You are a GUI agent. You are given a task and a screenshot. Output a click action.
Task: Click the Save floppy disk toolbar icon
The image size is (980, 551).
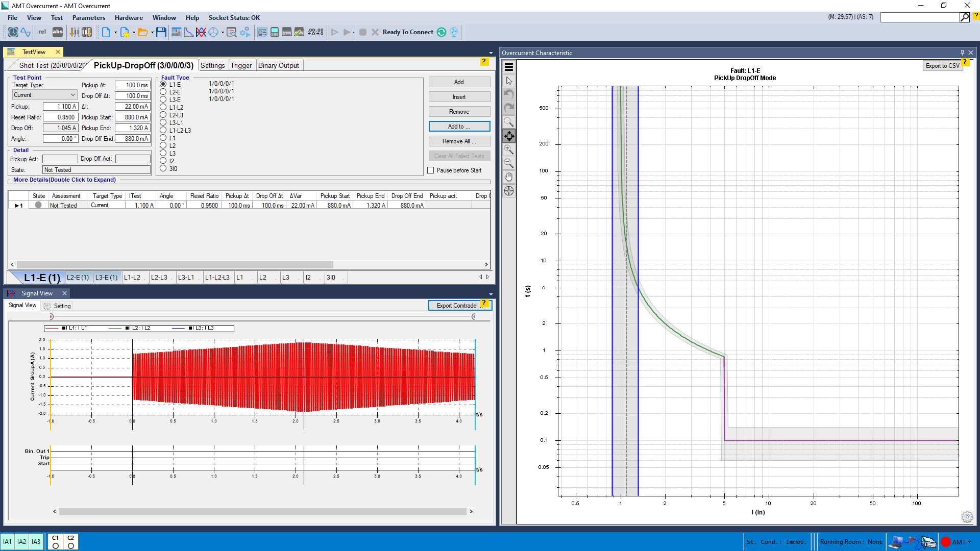(x=161, y=32)
